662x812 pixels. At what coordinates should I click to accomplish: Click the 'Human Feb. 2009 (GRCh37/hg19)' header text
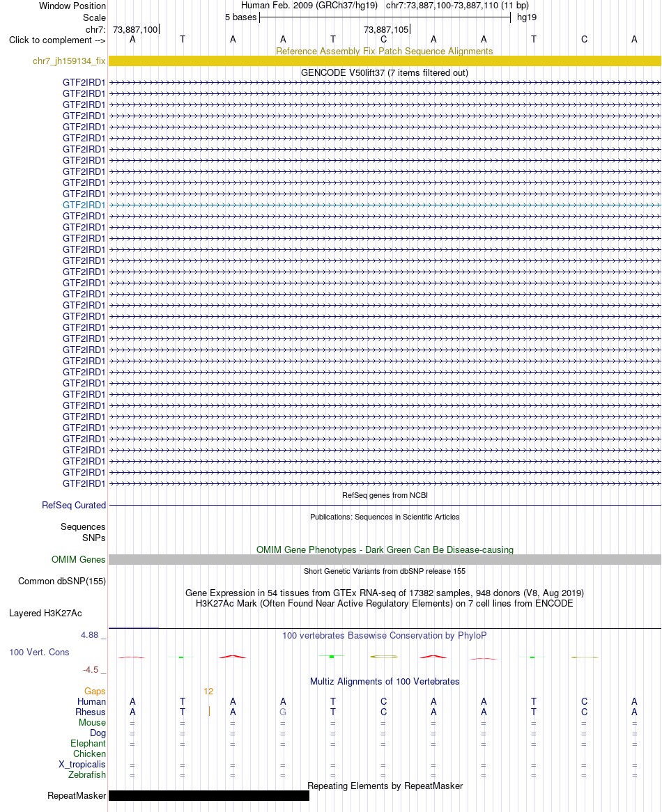pos(309,5)
